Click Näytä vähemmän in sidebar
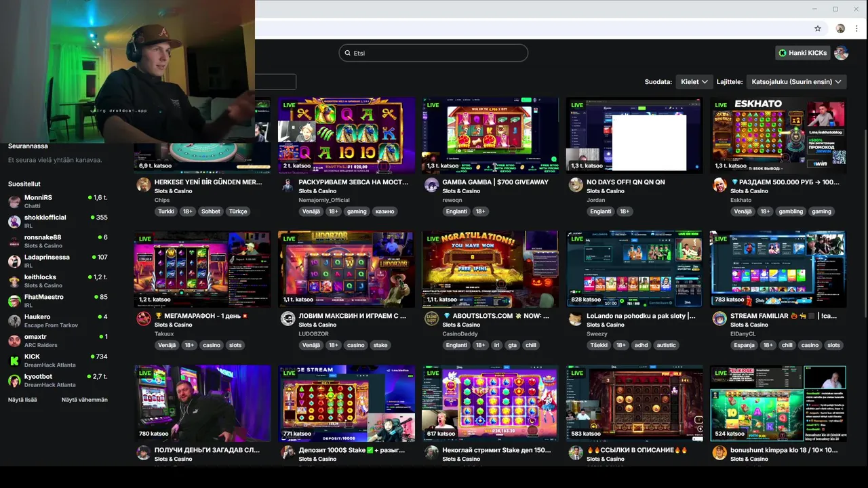Screen dimensions: 868x488 pos(85,400)
